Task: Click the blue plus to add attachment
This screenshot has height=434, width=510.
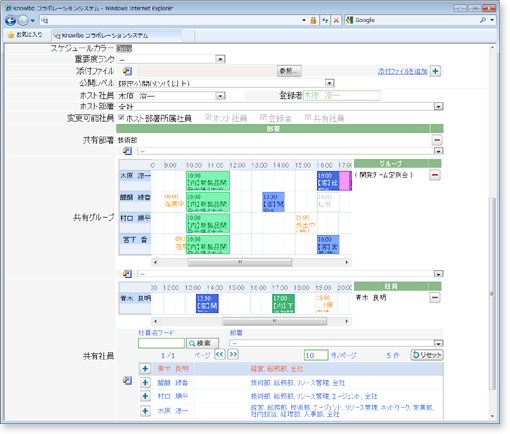Action: coord(435,71)
